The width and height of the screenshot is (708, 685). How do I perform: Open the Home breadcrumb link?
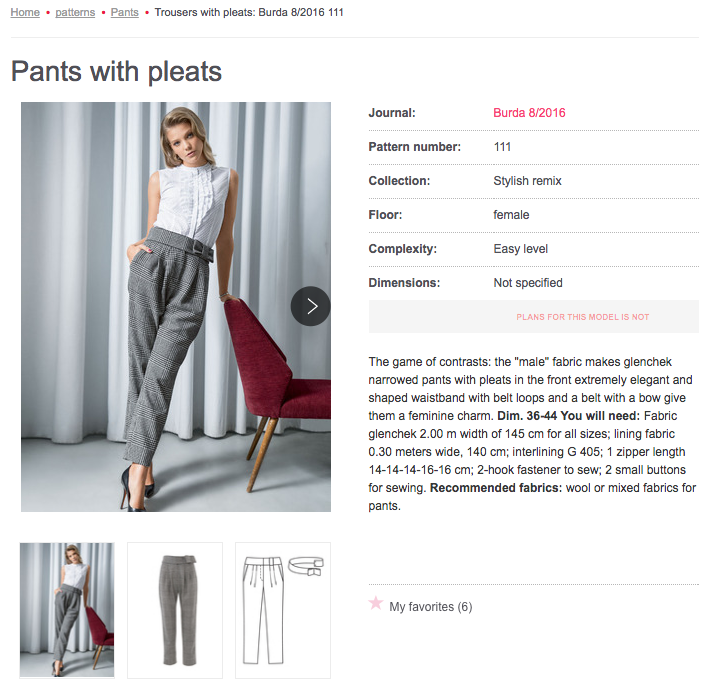[25, 13]
